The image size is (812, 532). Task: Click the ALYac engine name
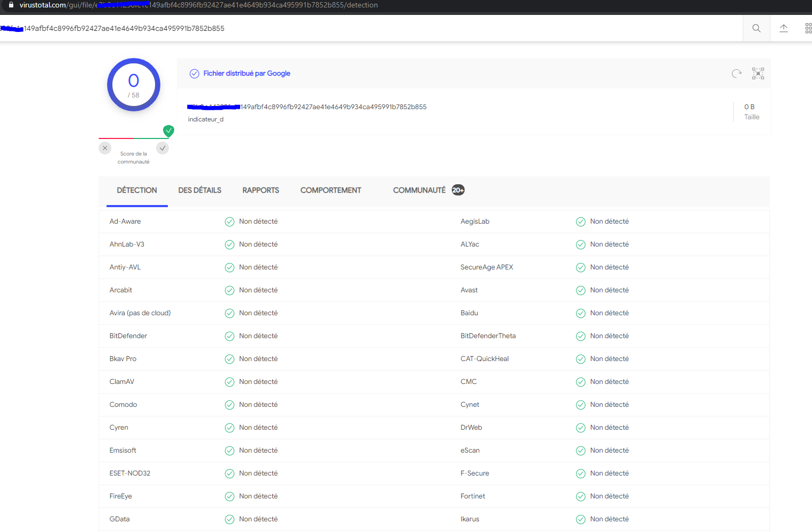tap(470, 244)
